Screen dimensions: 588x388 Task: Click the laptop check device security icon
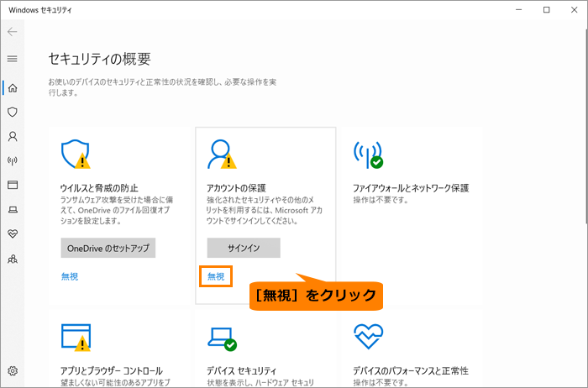[x=223, y=339]
